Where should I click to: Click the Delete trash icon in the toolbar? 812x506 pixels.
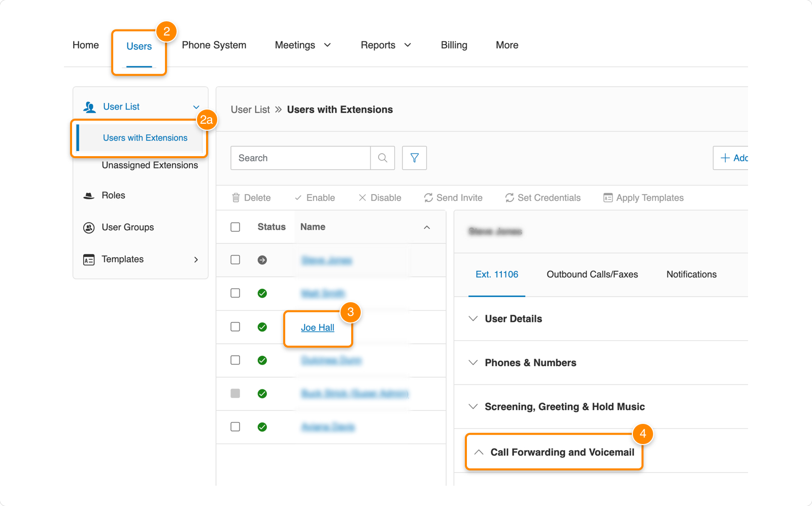tap(236, 198)
